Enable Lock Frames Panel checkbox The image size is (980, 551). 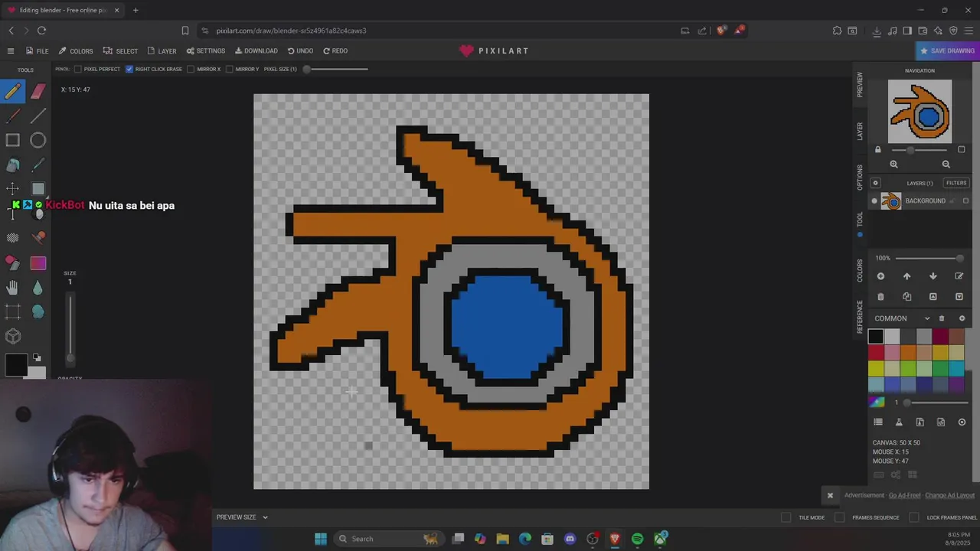(913, 517)
